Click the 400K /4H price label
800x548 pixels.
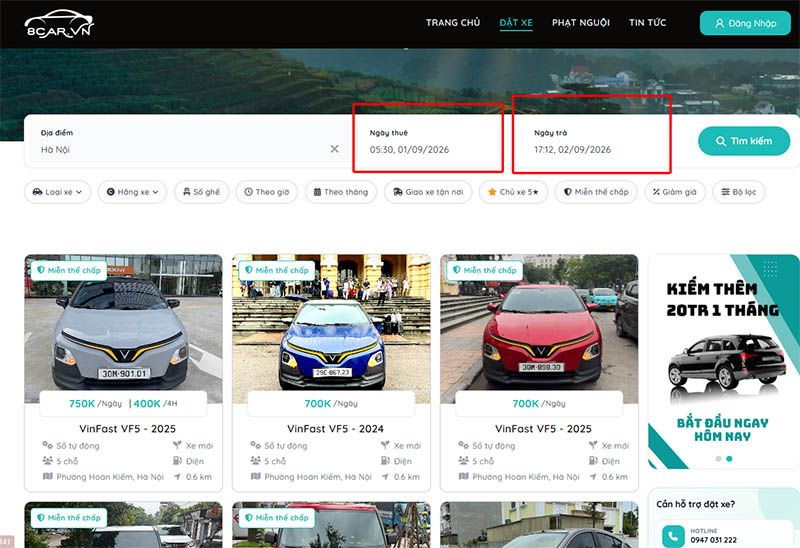[x=155, y=404]
